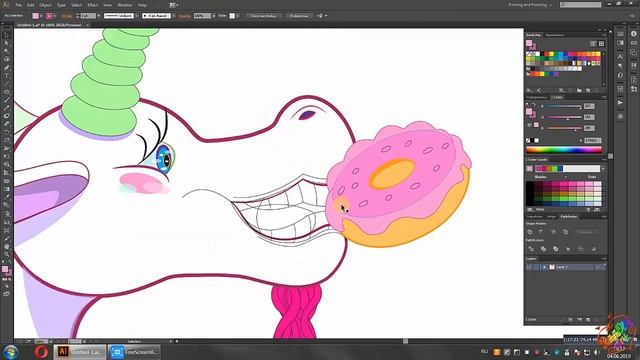
Task: Open the Window menu
Action: click(124, 5)
